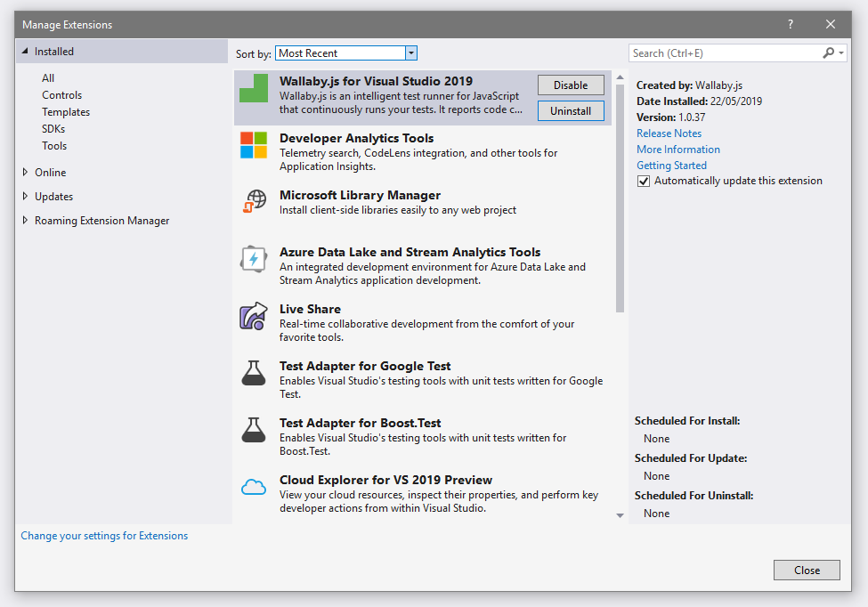The height and width of the screenshot is (607, 868).
Task: Select the SDKs category
Action: point(53,129)
